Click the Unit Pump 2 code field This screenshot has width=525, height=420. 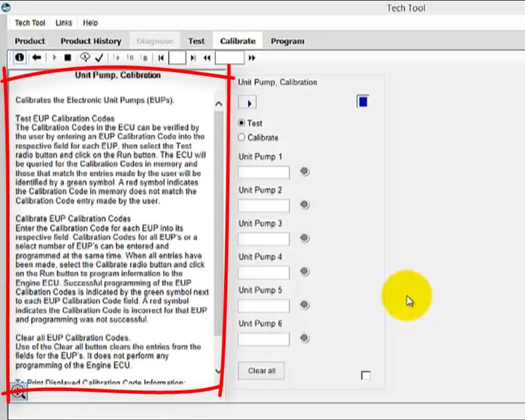(264, 206)
